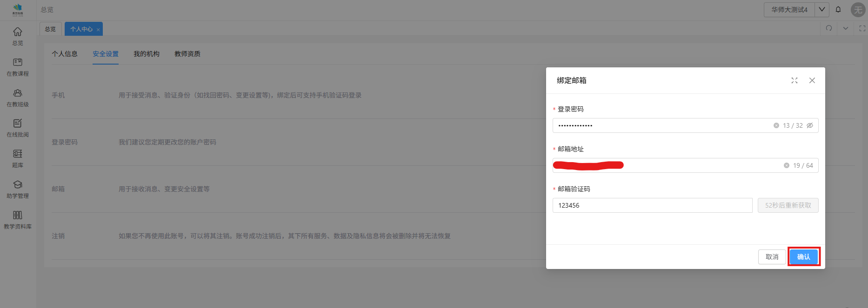Viewport: 868px width, 308px height.
Task: Close the 个人中心 page tab
Action: pyautogui.click(x=98, y=29)
